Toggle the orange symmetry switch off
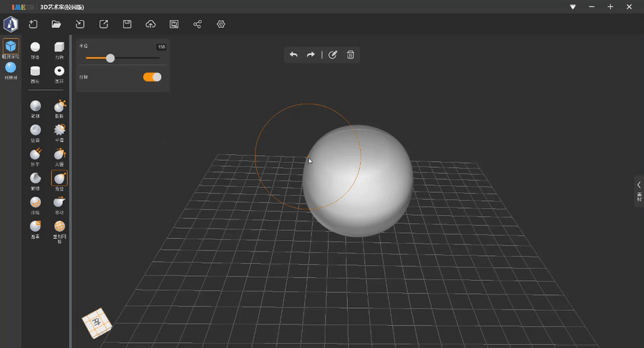The image size is (644, 348). 152,76
